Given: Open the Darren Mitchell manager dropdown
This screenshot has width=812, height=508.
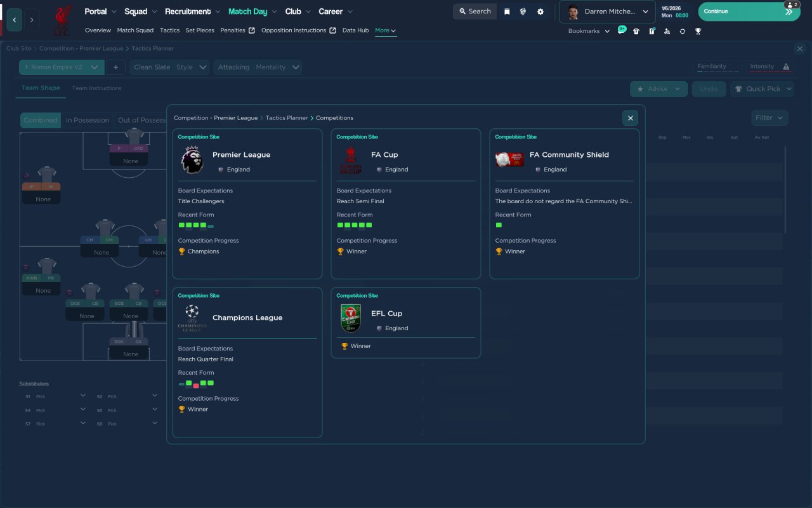Looking at the screenshot, I should [607, 11].
